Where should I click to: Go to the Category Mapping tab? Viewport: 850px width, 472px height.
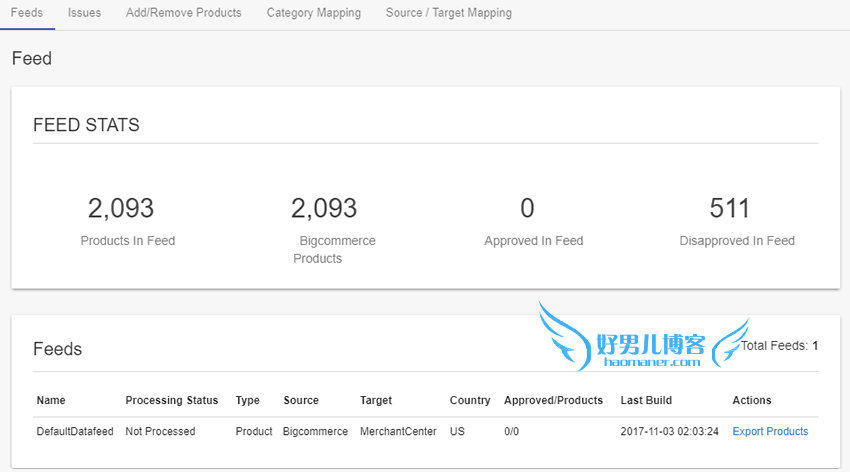(313, 13)
